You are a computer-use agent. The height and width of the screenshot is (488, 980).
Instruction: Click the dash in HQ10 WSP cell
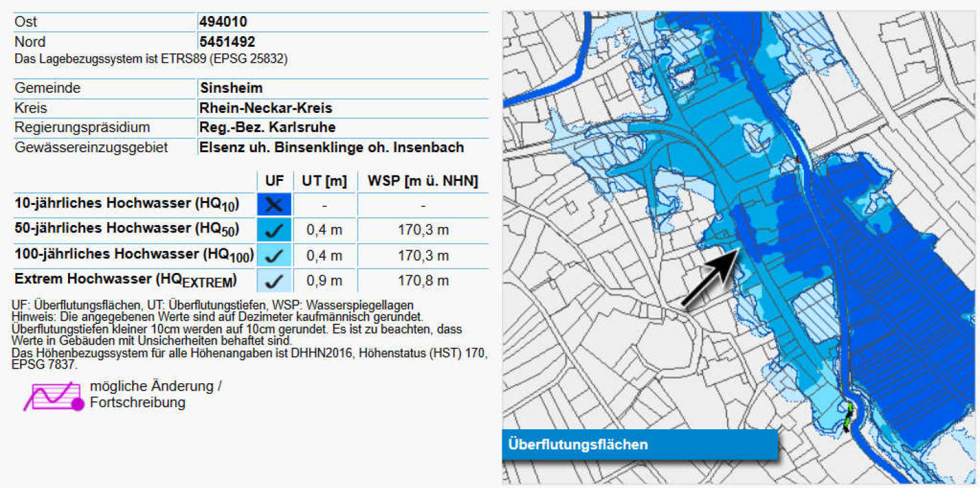point(423,204)
